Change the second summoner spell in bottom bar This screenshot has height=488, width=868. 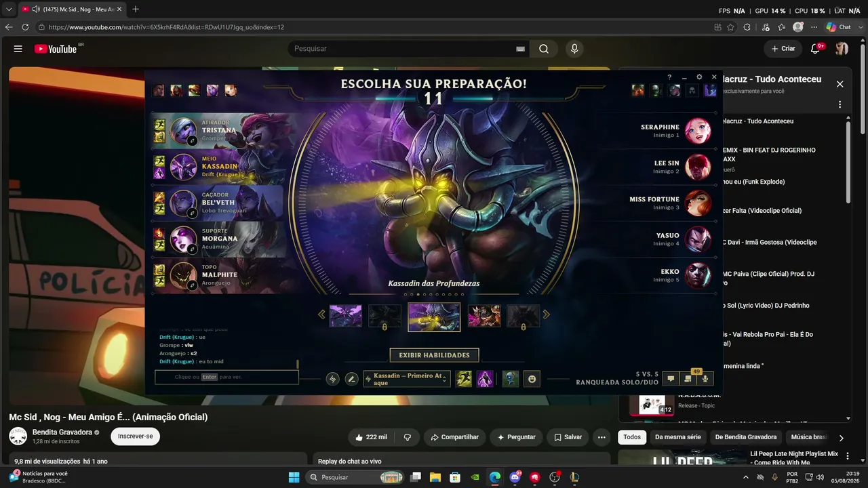click(485, 379)
